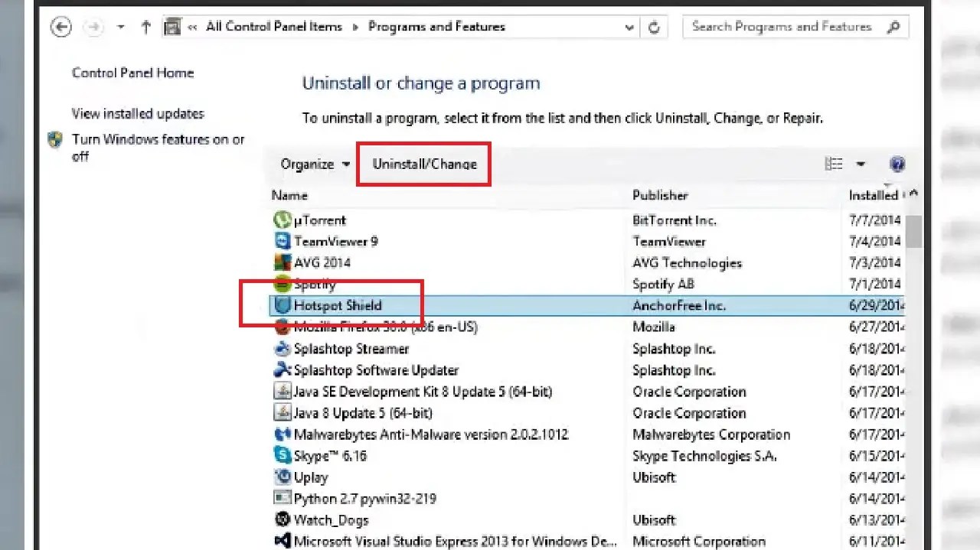Viewport: 980px width, 550px height.
Task: Open the recent locations dropdown arrow
Action: [120, 28]
